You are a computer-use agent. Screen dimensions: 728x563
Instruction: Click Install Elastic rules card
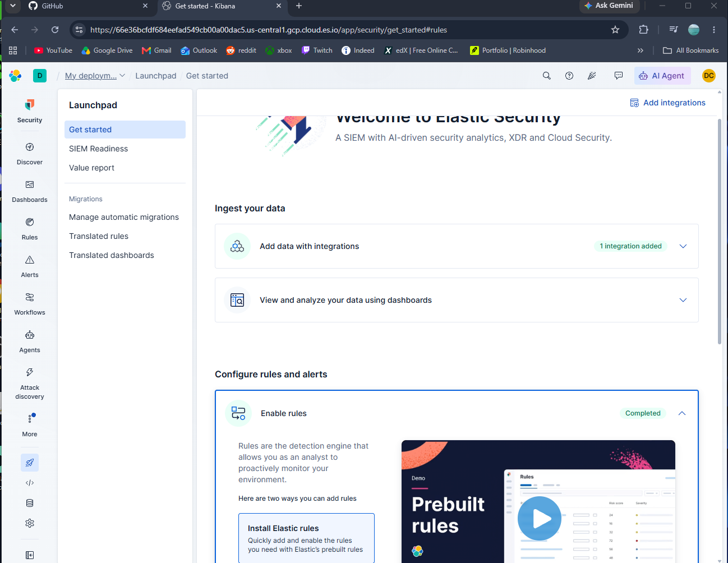306,537
